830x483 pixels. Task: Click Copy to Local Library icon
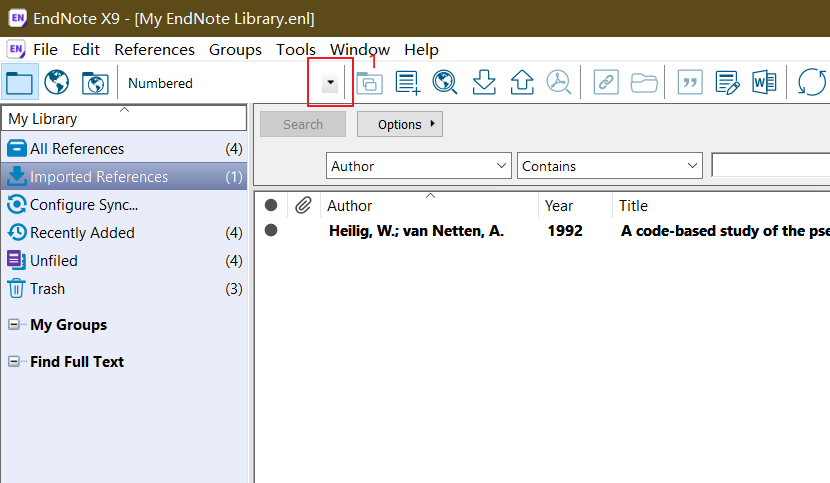click(x=369, y=83)
